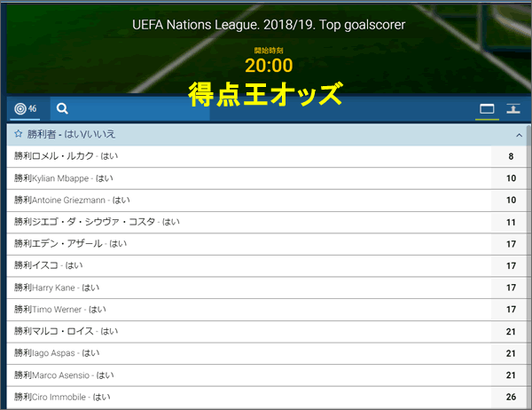Pick odds 26 for Ciro Immobile
The image size is (532, 410).
tap(509, 397)
